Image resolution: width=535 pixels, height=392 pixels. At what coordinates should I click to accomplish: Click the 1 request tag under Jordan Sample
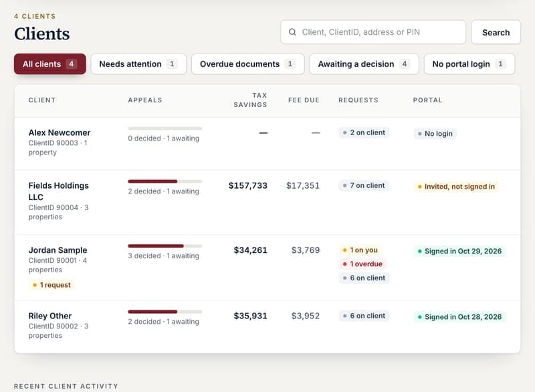point(51,285)
